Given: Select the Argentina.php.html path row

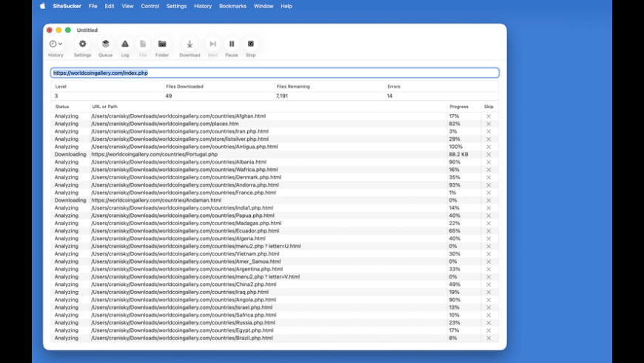Looking at the screenshot, I should pos(275,269).
